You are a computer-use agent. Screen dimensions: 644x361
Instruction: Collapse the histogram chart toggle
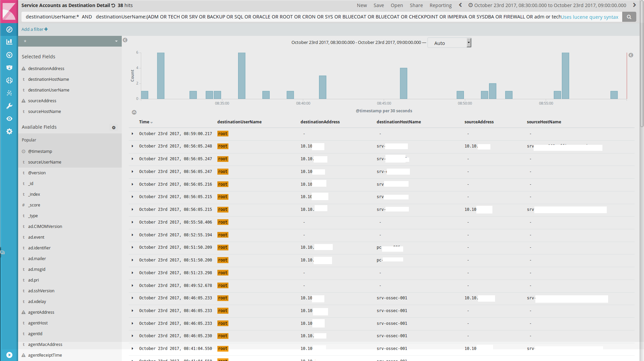[134, 112]
